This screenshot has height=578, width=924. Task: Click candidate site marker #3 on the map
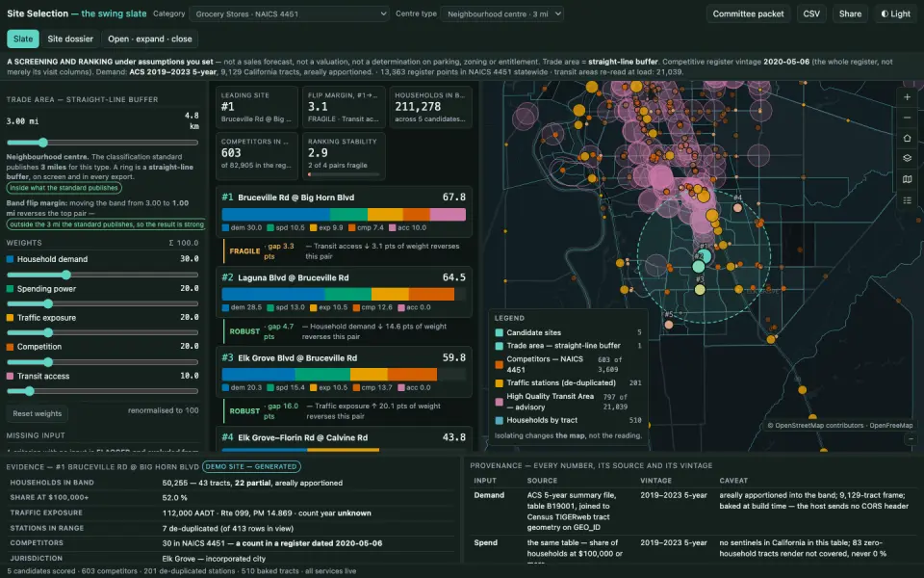point(700,289)
